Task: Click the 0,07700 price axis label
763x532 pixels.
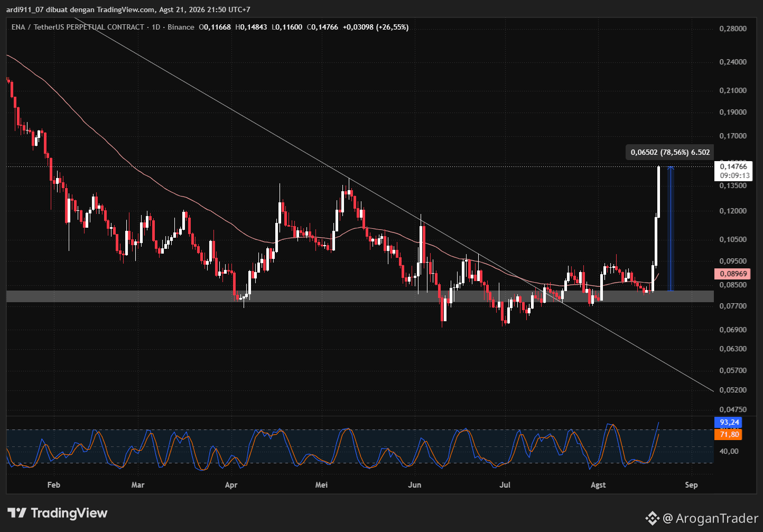Action: [733, 306]
